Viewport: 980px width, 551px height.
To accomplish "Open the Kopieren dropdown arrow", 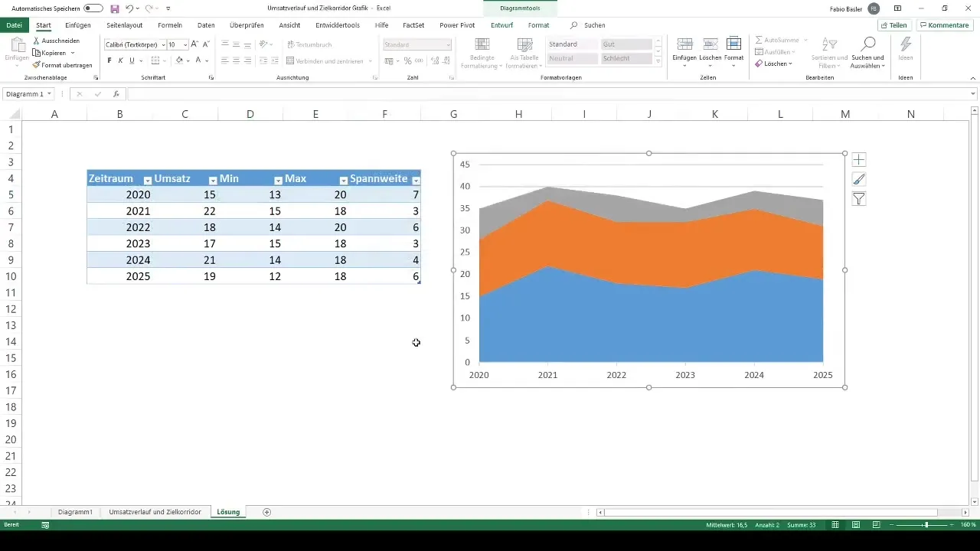I will click(72, 53).
